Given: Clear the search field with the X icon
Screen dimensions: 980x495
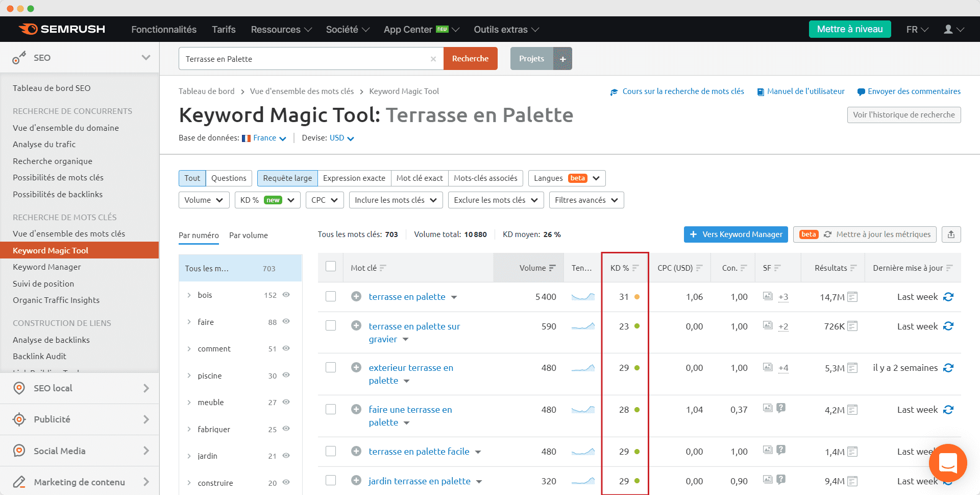Looking at the screenshot, I should tap(433, 59).
